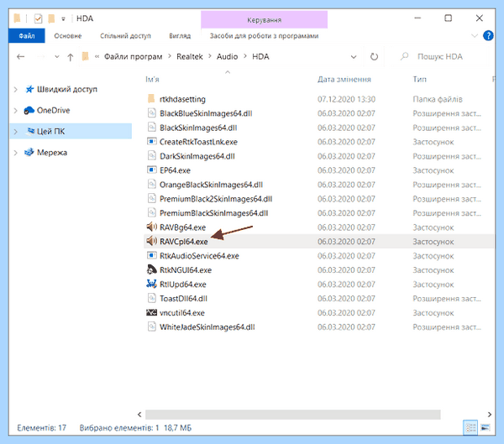Click the CreateRtkToastLnk.exe icon

point(151,141)
